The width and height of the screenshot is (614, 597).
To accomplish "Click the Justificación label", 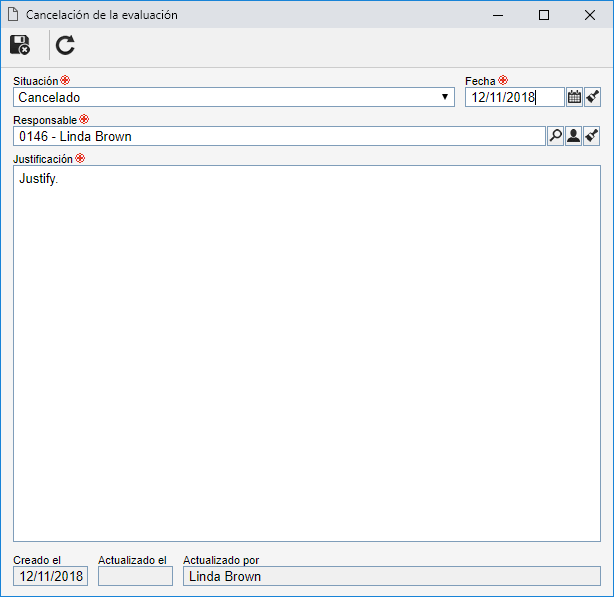I will [43, 159].
